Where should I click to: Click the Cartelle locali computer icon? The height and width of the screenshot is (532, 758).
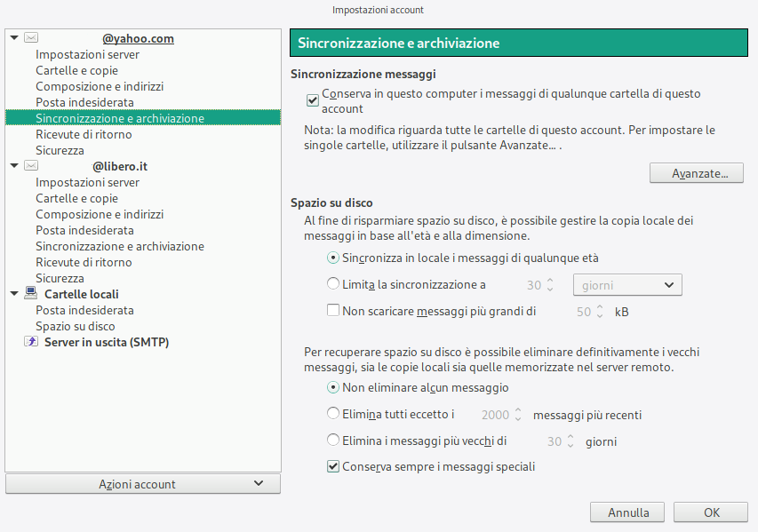click(31, 293)
